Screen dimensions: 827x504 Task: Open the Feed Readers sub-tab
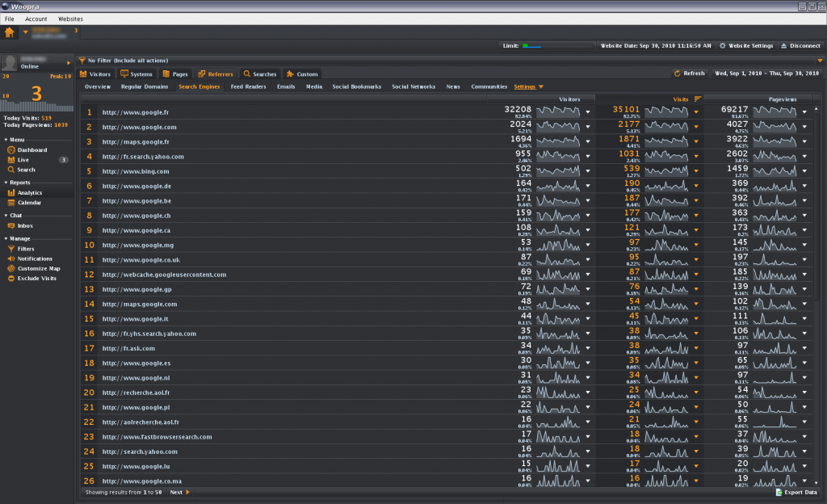(249, 86)
